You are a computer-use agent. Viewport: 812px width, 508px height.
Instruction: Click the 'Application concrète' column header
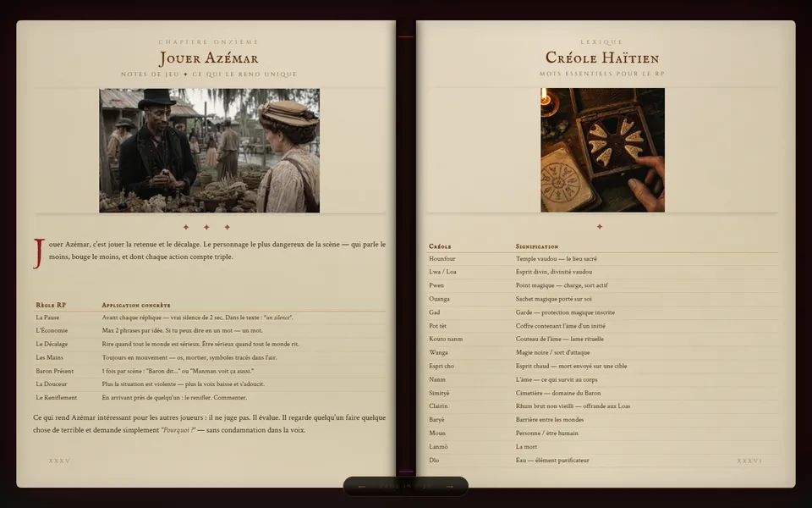point(135,306)
